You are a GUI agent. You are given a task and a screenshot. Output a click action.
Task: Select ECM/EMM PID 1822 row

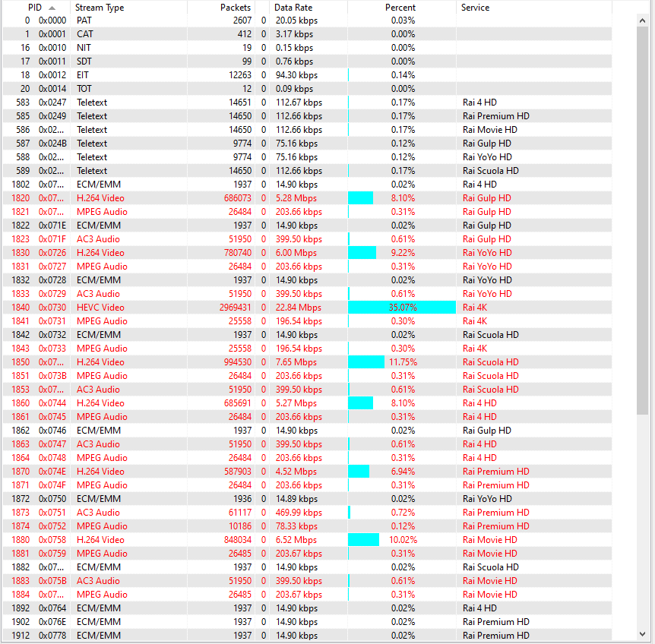pos(307,226)
